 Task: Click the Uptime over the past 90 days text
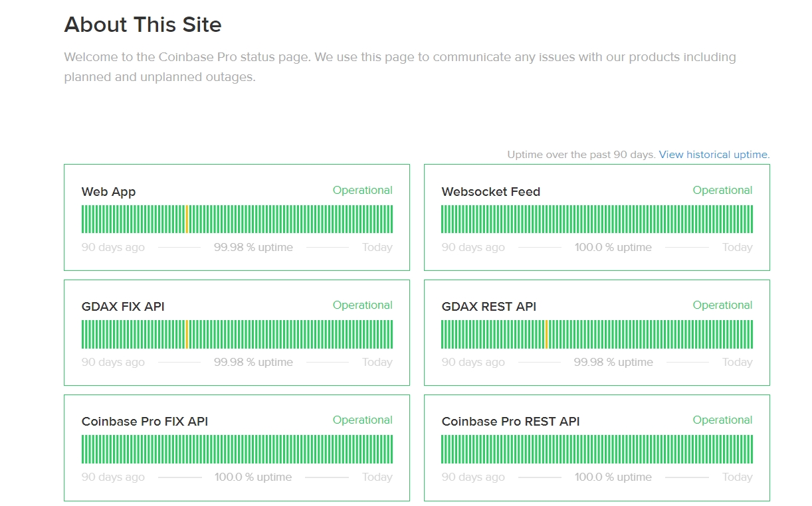pos(581,154)
